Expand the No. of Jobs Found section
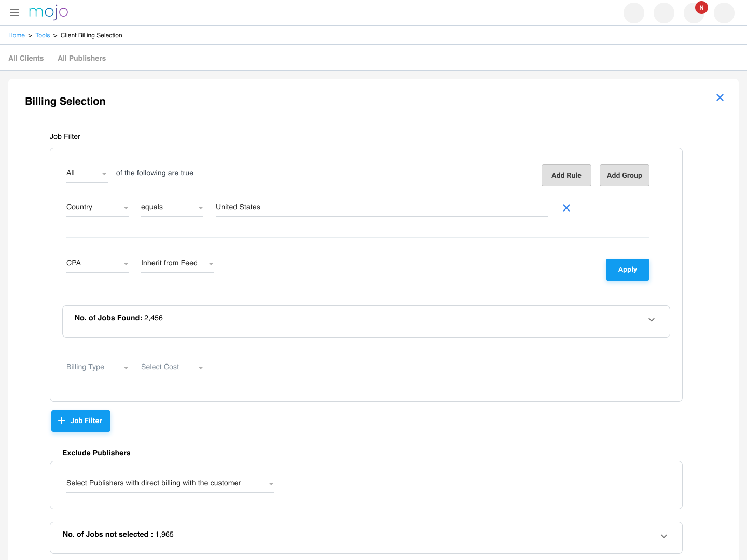Viewport: 747px width, 560px height. (651, 320)
